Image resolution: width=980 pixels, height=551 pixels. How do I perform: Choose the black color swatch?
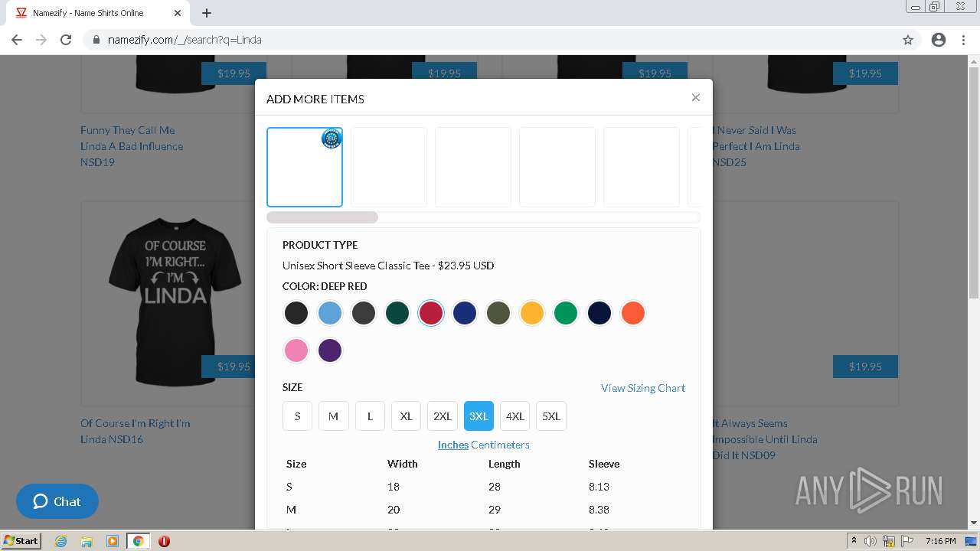click(296, 313)
